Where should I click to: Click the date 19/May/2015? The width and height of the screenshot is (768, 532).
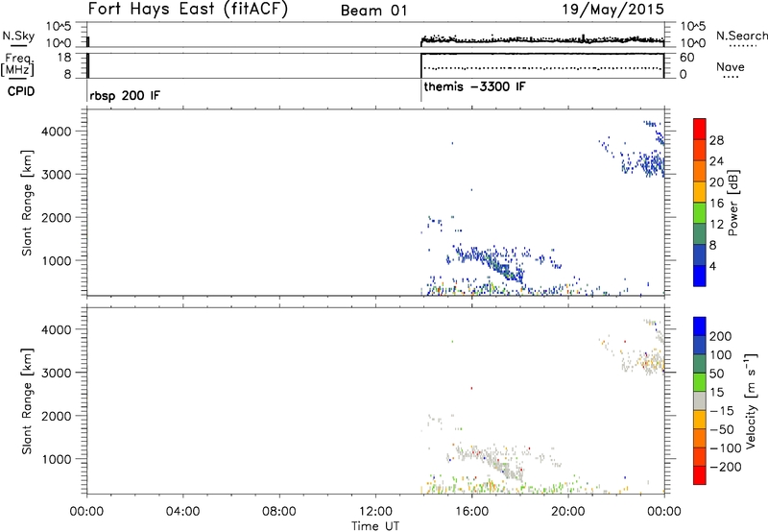[x=612, y=10]
